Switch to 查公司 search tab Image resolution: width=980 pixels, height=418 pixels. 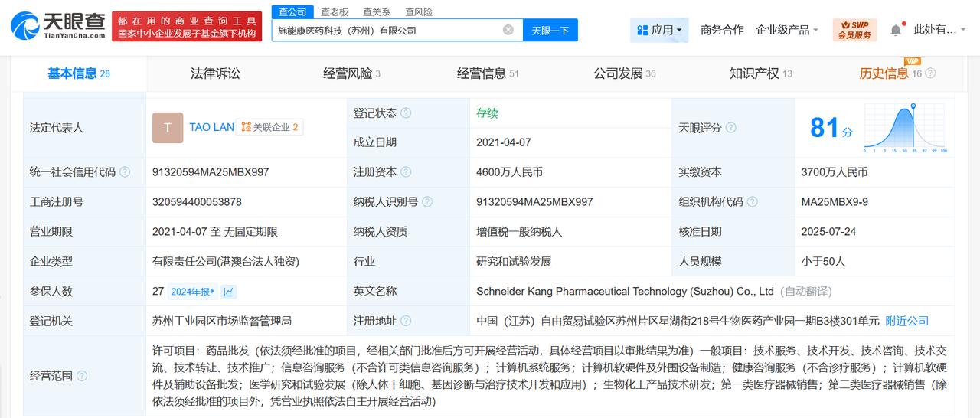coord(292,11)
